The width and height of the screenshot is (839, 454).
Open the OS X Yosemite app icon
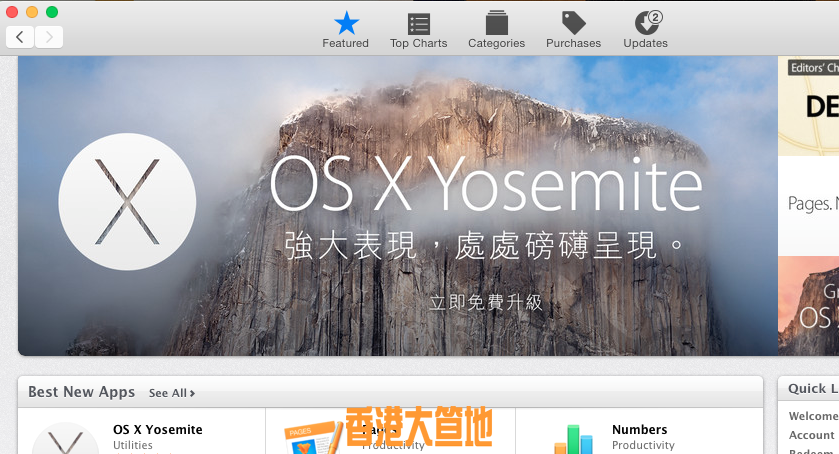65,438
